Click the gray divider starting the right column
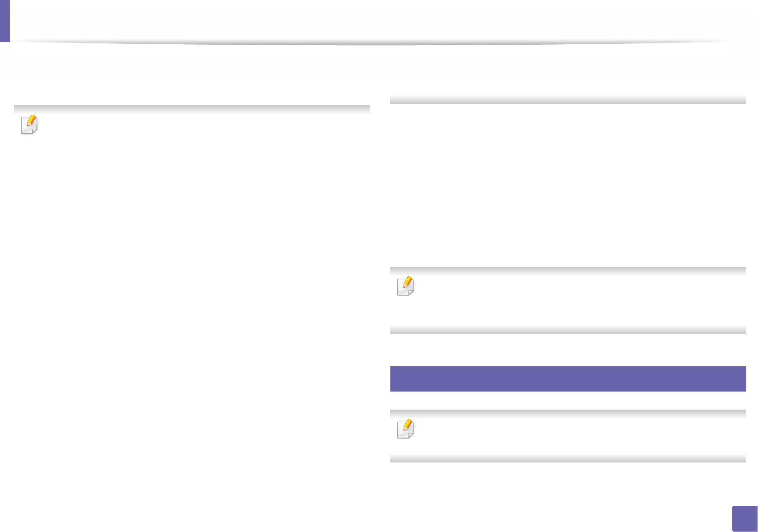 click(567, 100)
